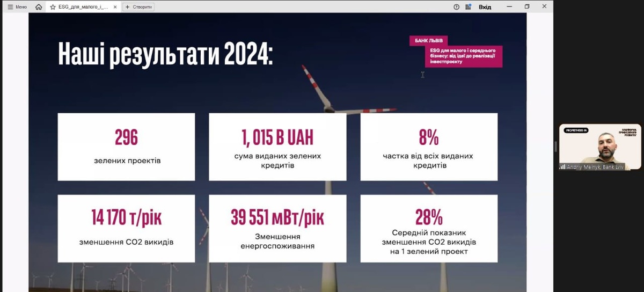Close the PDF viewer window
The height and width of the screenshot is (292, 644).
(x=544, y=6)
